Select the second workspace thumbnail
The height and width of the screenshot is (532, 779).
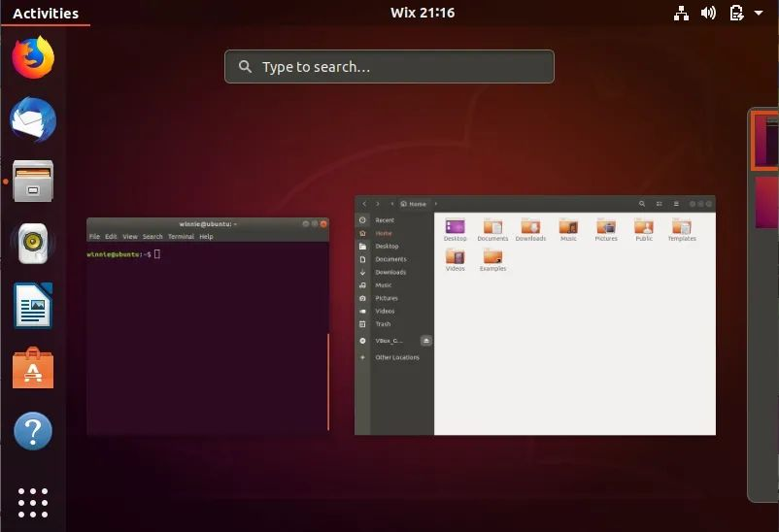coord(766,203)
